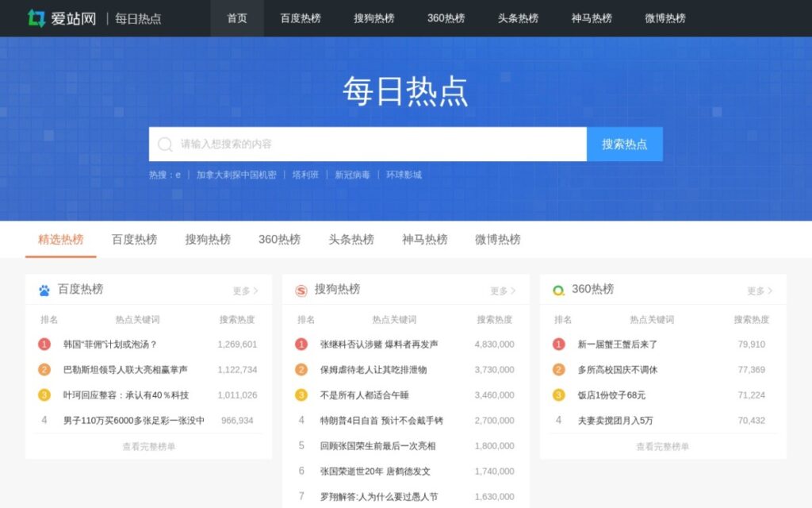Image resolution: width=812 pixels, height=508 pixels.
Task: Click the Sogou logo icon beside 搜狗热榜
Action: tap(301, 291)
